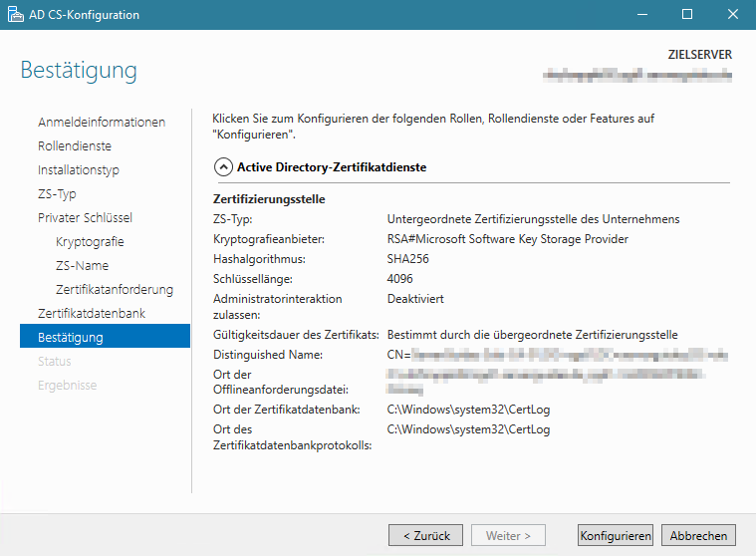756x556 pixels.
Task: Click the Deaktiviert value
Action: pos(415,299)
